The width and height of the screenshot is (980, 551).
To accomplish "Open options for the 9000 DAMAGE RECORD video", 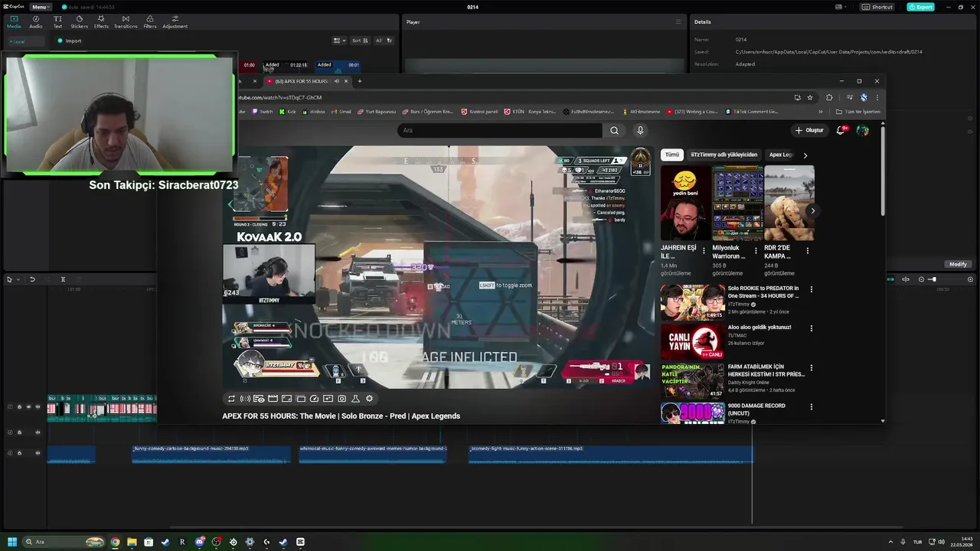I will click(812, 406).
